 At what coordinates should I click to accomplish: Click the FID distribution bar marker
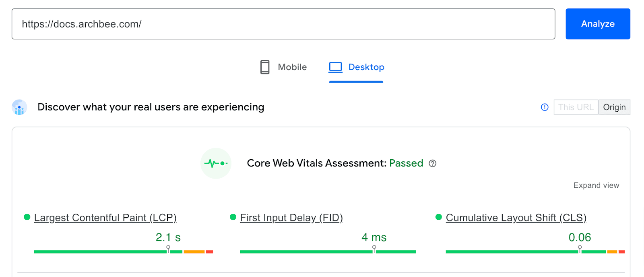[374, 249]
